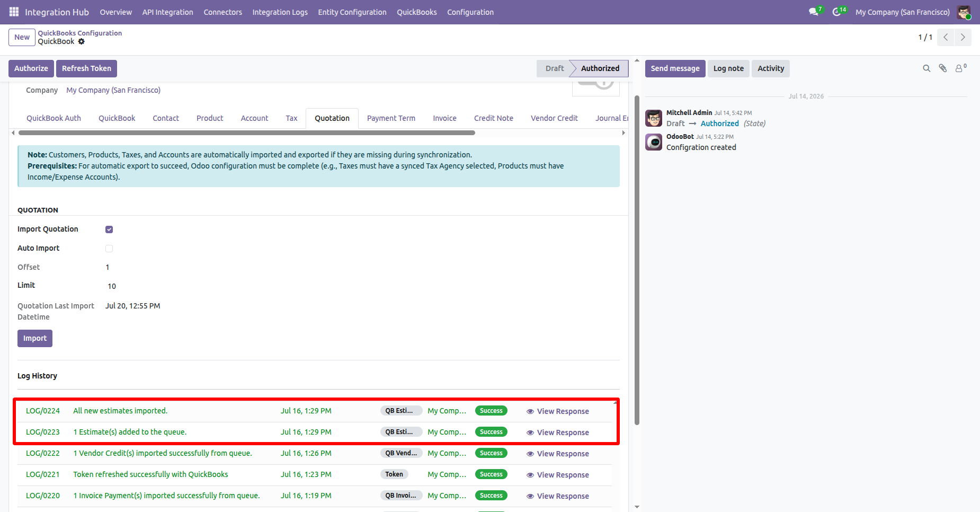This screenshot has height=512, width=980.
Task: Open the QuickBooks top menu
Action: 417,12
